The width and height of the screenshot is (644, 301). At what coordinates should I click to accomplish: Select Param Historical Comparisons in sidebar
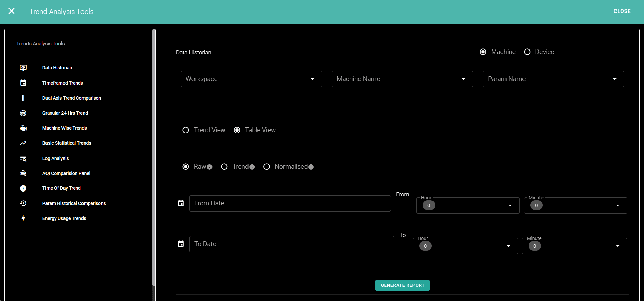point(74,203)
